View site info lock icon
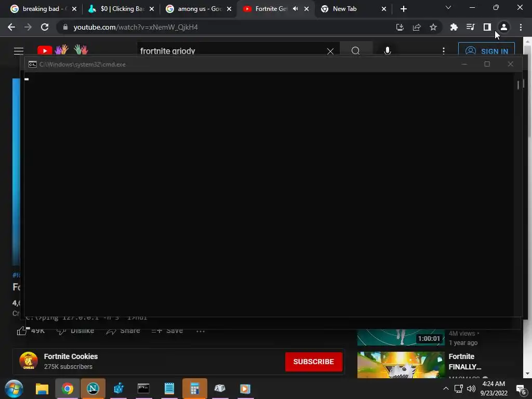This screenshot has width=532, height=399. [65, 27]
